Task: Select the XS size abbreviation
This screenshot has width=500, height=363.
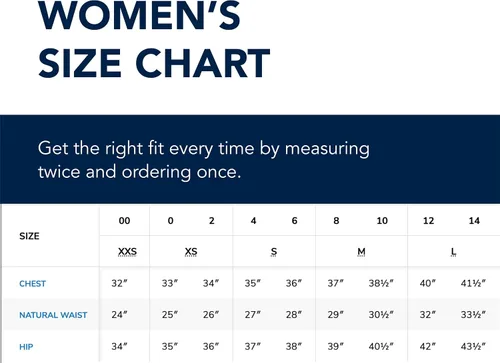Action: [191, 252]
